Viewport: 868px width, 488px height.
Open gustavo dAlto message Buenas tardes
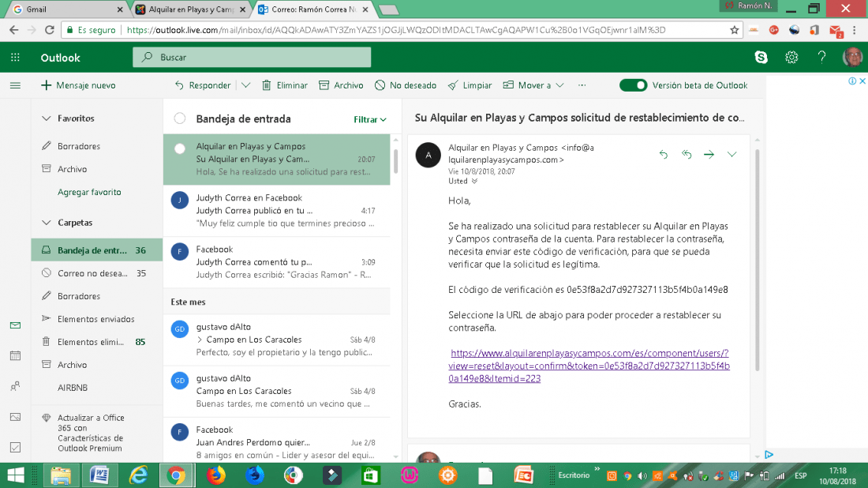[x=277, y=391]
